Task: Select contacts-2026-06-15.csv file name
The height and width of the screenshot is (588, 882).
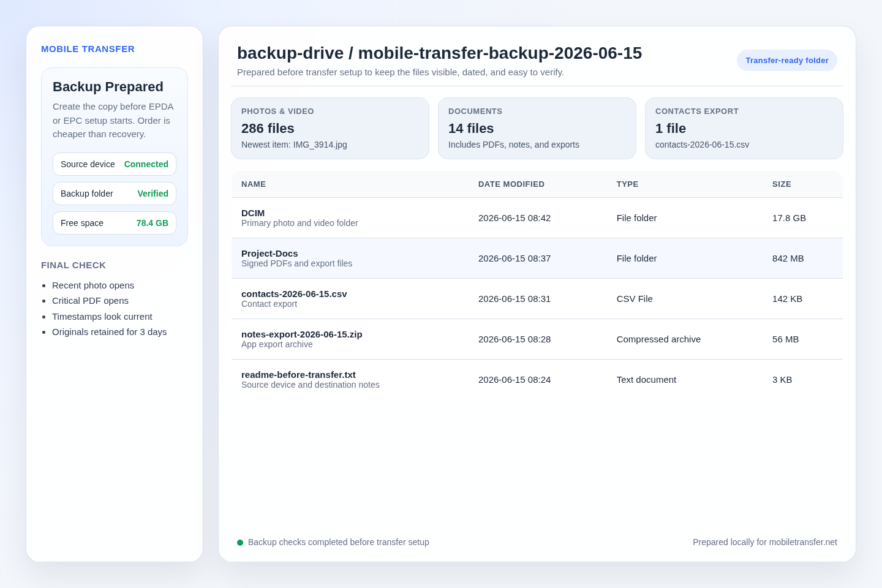Action: point(294,294)
